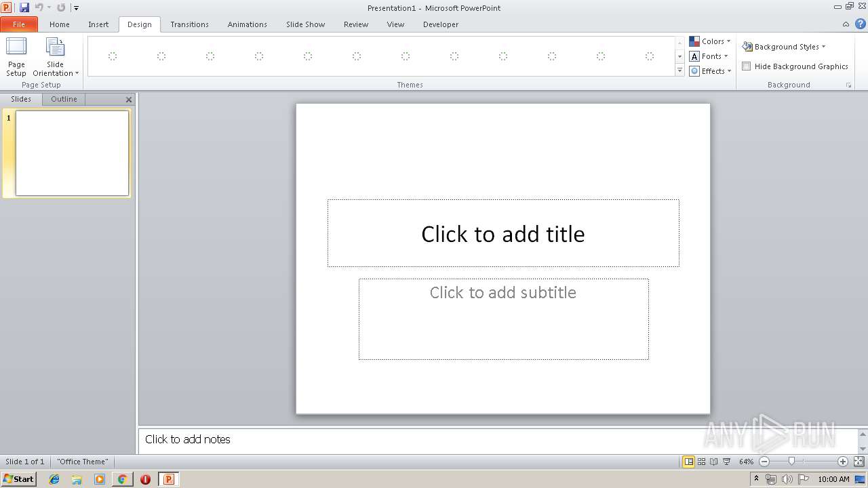
Task: Close the Slides/Outline pane
Action: coord(129,100)
